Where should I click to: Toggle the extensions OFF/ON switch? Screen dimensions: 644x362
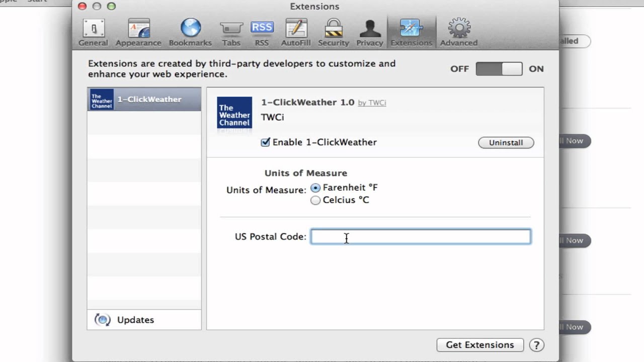(499, 69)
